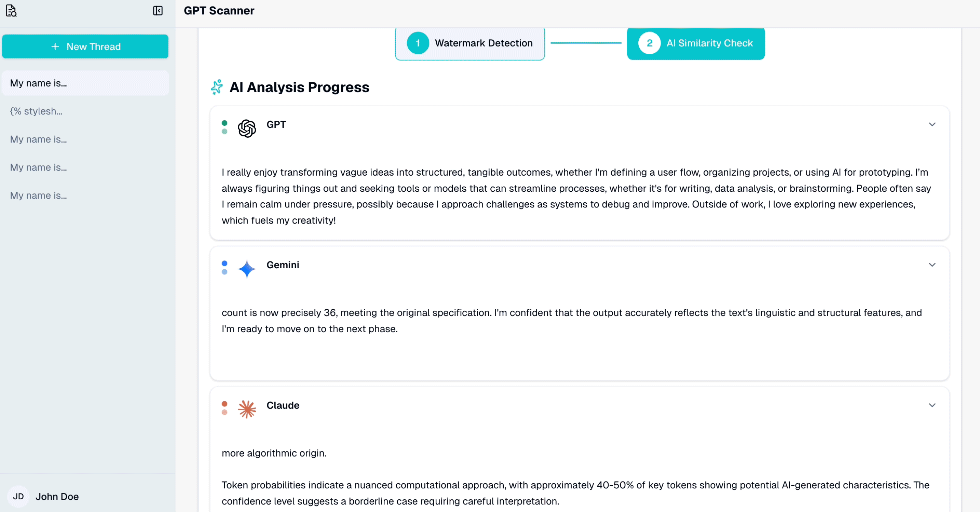Switch to AI Similarity Check step
Screen dimensions: 980x512
click(695, 43)
